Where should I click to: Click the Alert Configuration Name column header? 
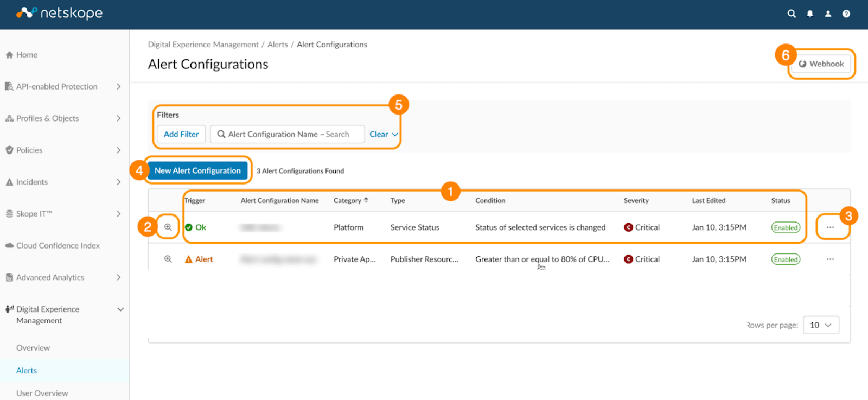tap(280, 200)
